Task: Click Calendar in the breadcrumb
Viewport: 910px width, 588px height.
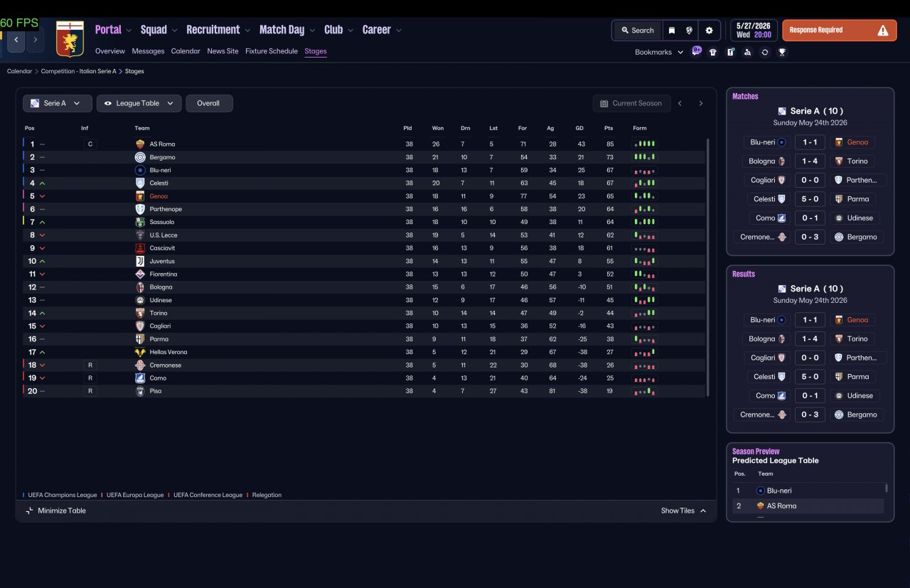Action: [x=20, y=71]
